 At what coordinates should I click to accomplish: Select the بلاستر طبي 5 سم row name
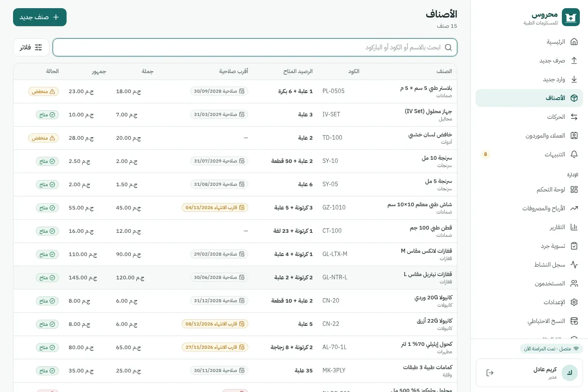click(426, 88)
